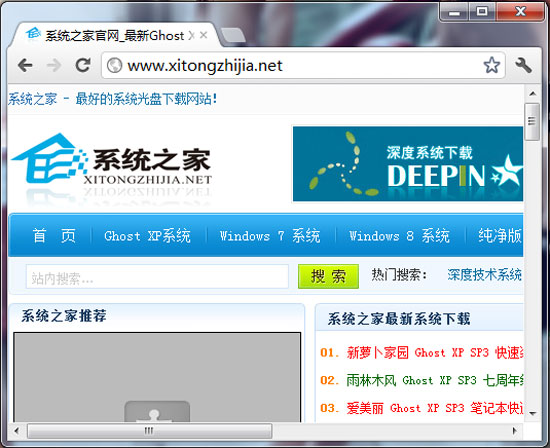The height and width of the screenshot is (448, 550).
Task: Open the Windows 7 系统 navigation item
Action: pos(270,236)
